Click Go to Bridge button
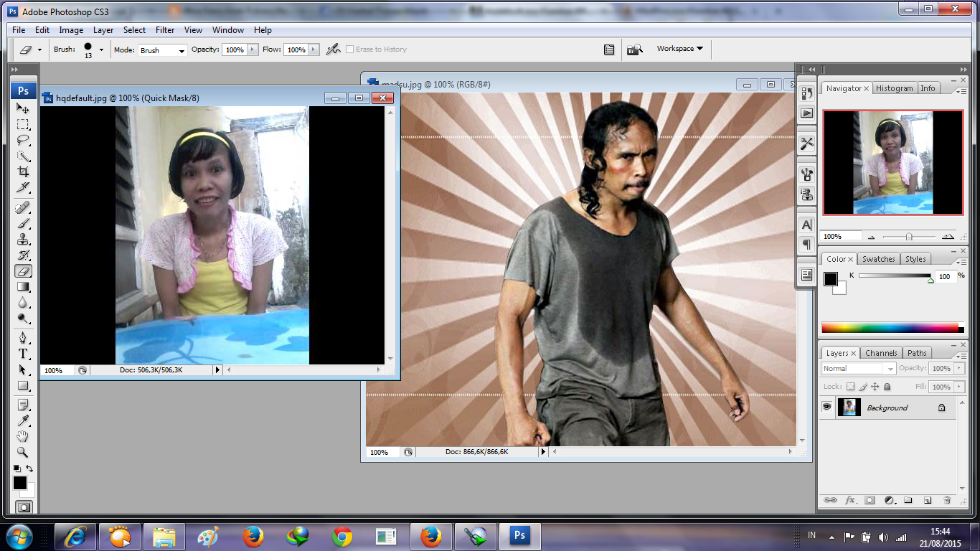The image size is (980, 551). pyautogui.click(x=634, y=50)
